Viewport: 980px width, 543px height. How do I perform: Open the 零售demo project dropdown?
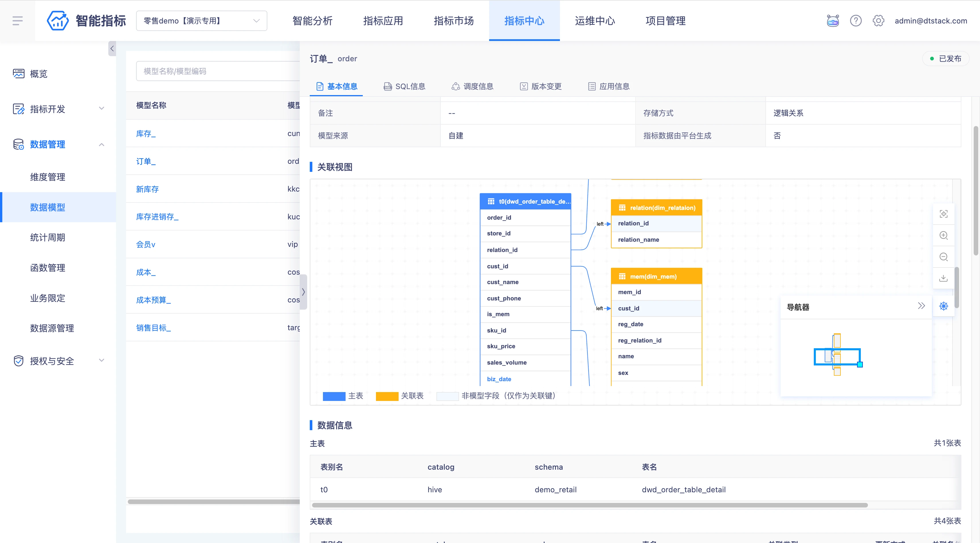pos(202,21)
